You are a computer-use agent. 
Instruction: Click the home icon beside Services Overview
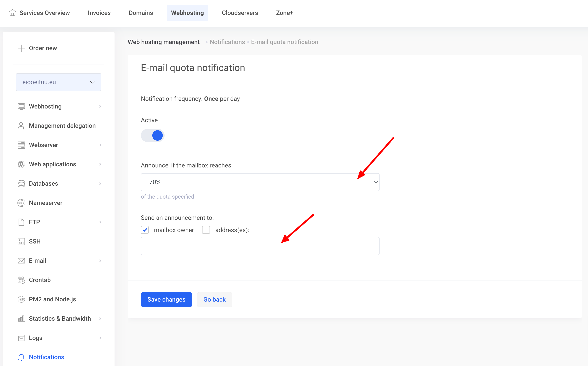tap(13, 12)
